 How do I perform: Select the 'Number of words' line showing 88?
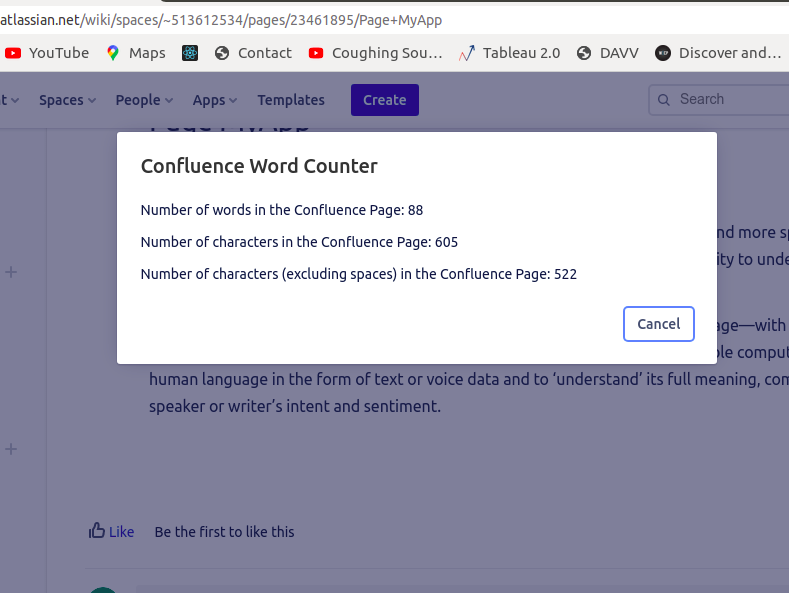(282, 210)
